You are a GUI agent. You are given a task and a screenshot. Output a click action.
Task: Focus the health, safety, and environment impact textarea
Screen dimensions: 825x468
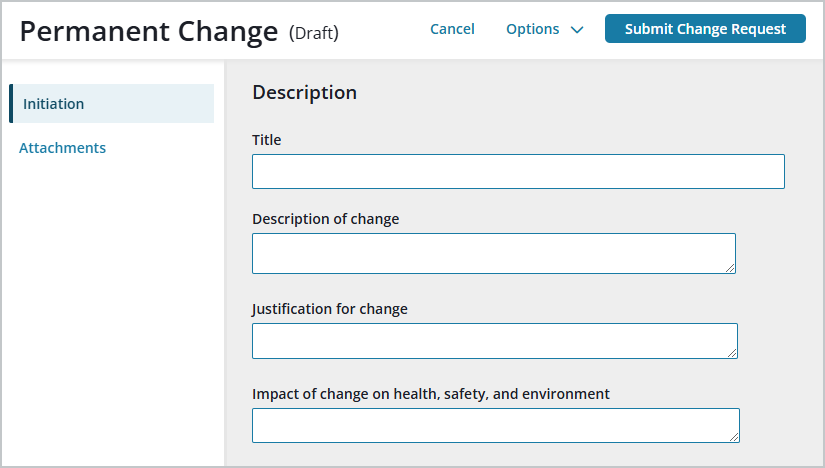coord(496,425)
